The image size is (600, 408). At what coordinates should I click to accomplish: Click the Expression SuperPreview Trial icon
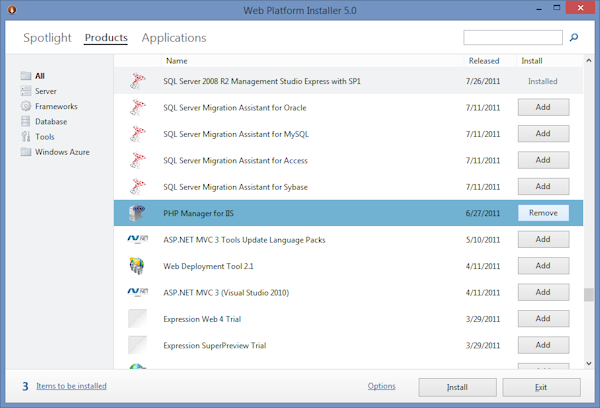(x=137, y=345)
